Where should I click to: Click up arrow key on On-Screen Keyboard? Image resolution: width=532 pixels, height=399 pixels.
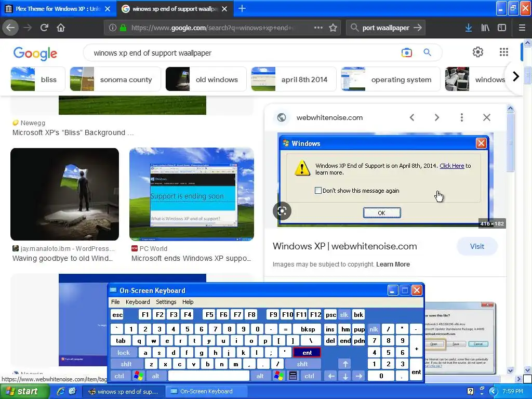coord(345,364)
